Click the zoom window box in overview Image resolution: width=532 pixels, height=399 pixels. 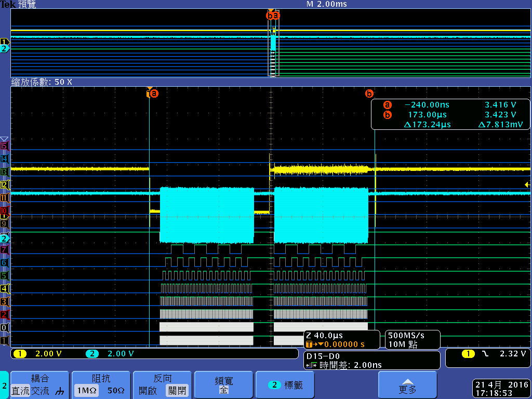pos(273,44)
